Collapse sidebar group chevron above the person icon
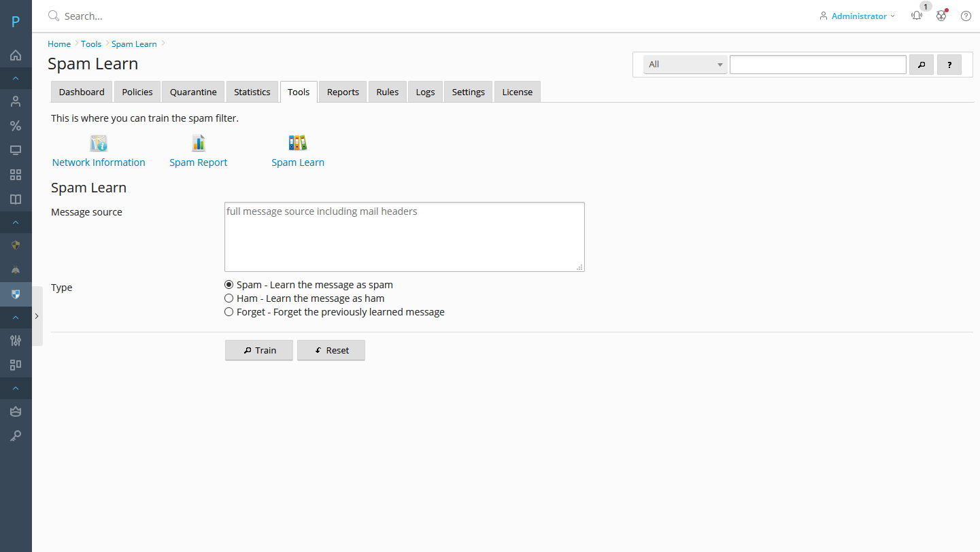 16,78
